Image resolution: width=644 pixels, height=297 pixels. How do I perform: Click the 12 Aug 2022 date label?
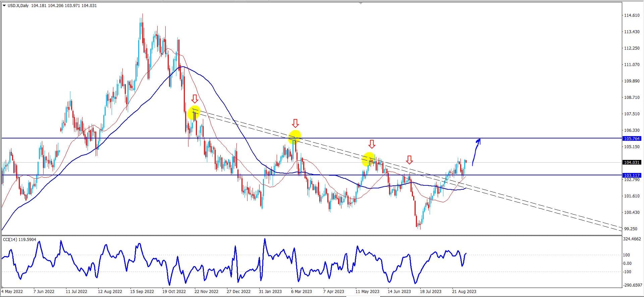click(x=110, y=292)
